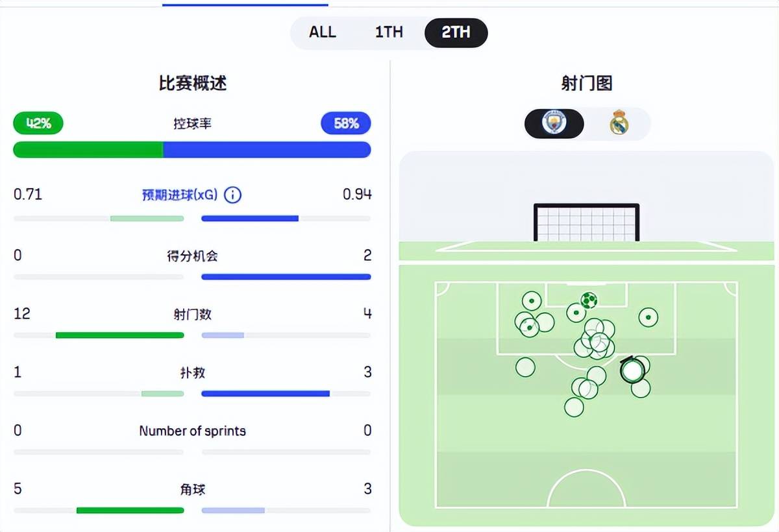Click top-left dotted shot marker near six-yard box

(x=532, y=301)
